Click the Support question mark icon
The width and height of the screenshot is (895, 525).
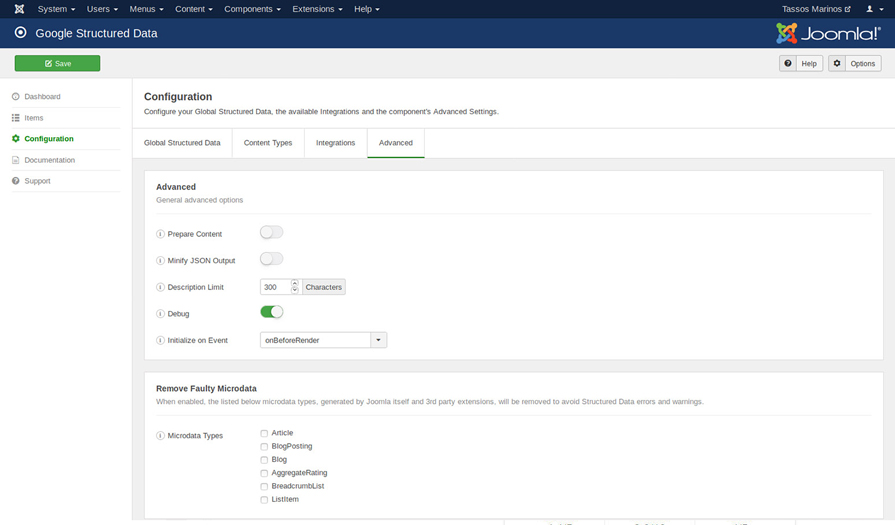tap(16, 181)
